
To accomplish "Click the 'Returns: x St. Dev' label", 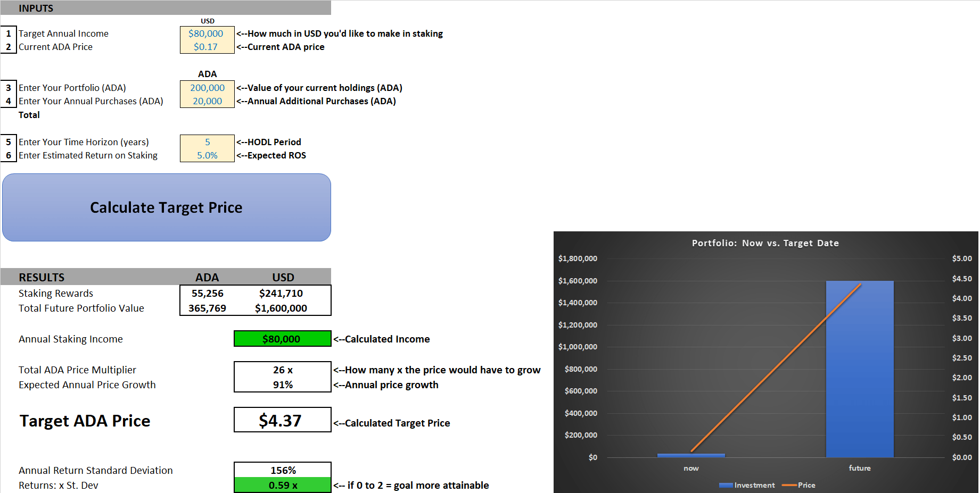I will point(59,485).
